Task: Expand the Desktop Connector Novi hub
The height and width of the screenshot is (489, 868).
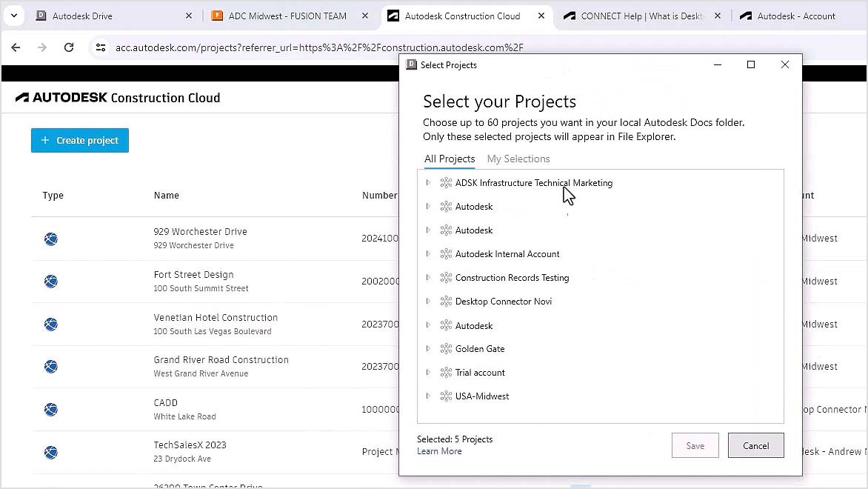Action: pyautogui.click(x=428, y=302)
